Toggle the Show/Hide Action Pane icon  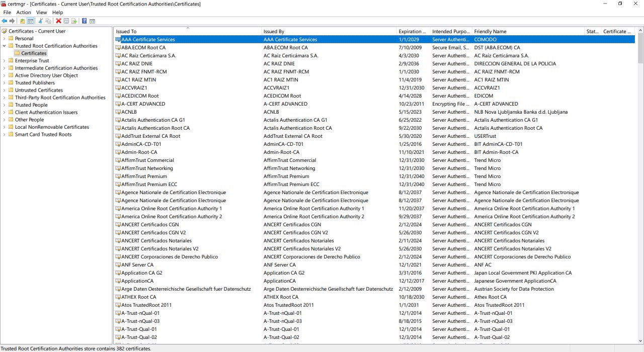93,21
